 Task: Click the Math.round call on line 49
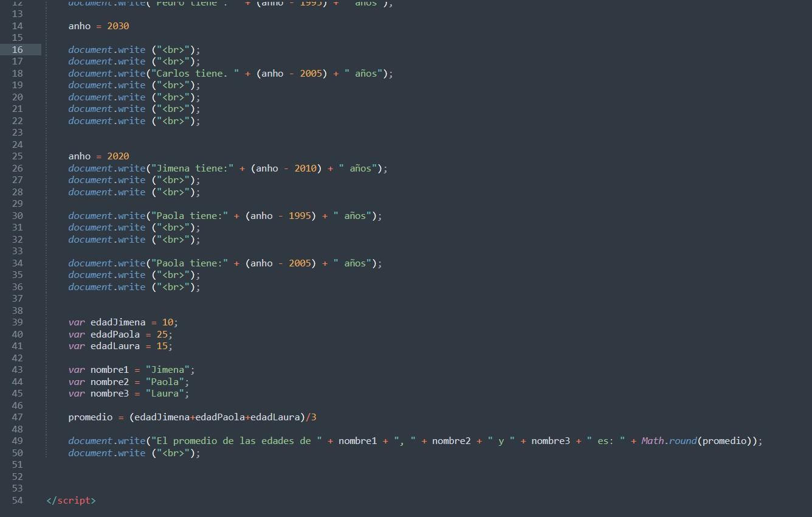(x=669, y=441)
